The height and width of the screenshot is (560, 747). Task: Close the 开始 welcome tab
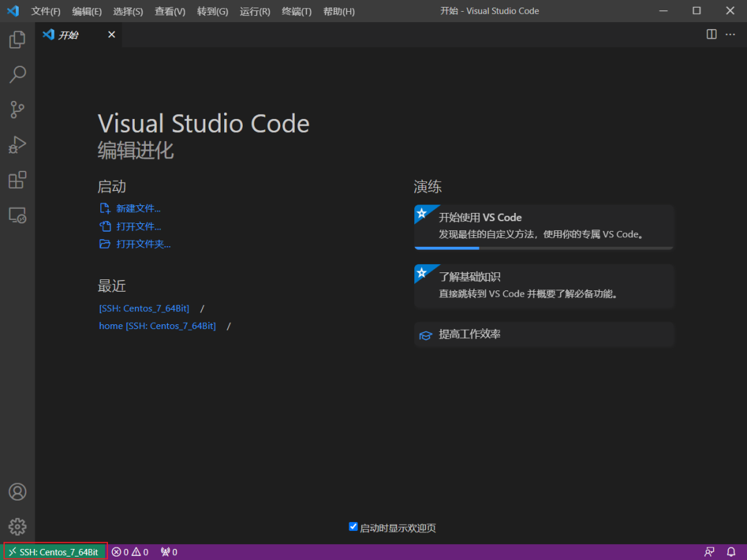pyautogui.click(x=111, y=35)
